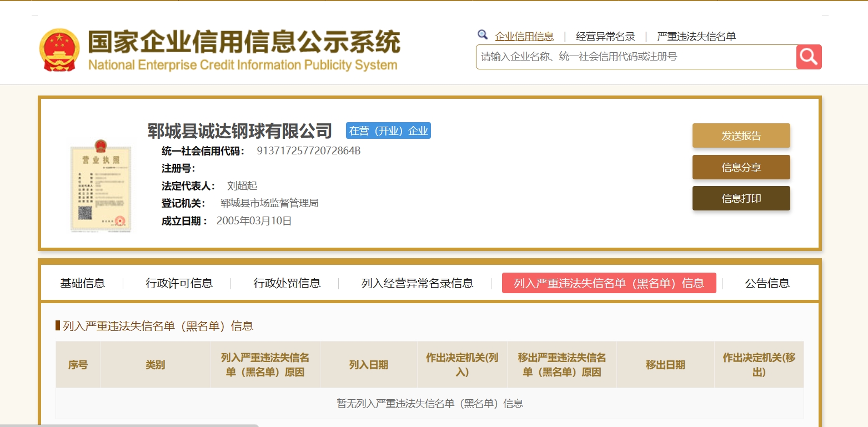Click the 发送报告 button

click(741, 135)
